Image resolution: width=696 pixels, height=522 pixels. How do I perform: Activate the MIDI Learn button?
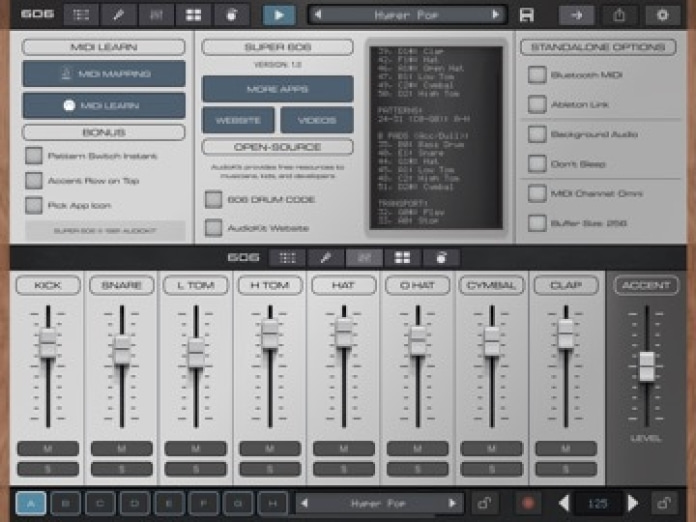coord(104,106)
